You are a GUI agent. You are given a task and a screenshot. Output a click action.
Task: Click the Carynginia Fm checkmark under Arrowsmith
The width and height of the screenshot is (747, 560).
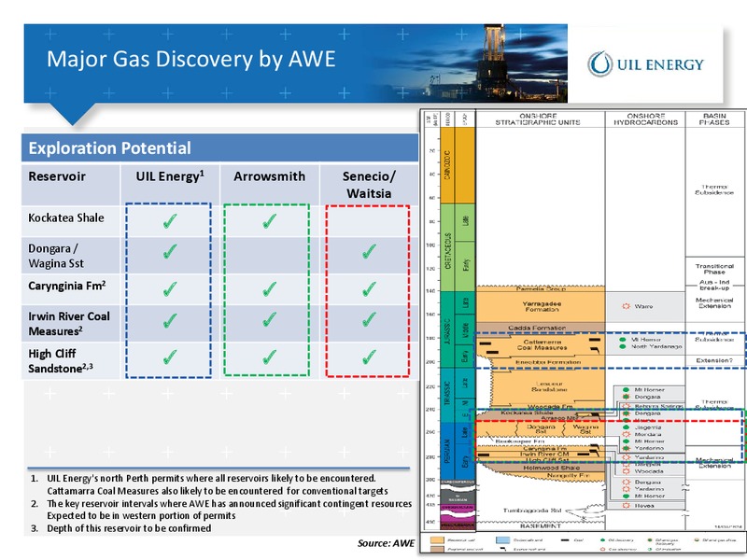pos(269,289)
